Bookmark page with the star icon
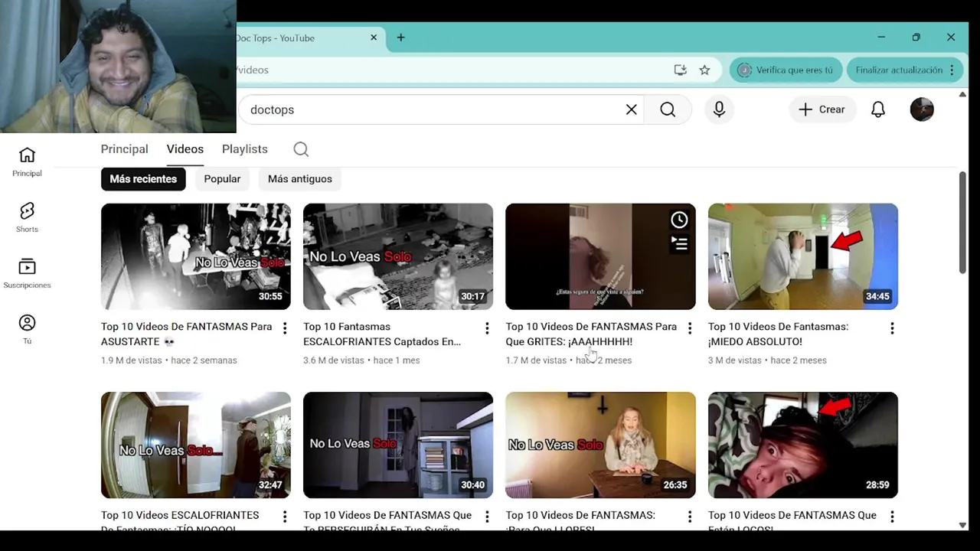Image resolution: width=980 pixels, height=551 pixels. pyautogui.click(x=704, y=70)
